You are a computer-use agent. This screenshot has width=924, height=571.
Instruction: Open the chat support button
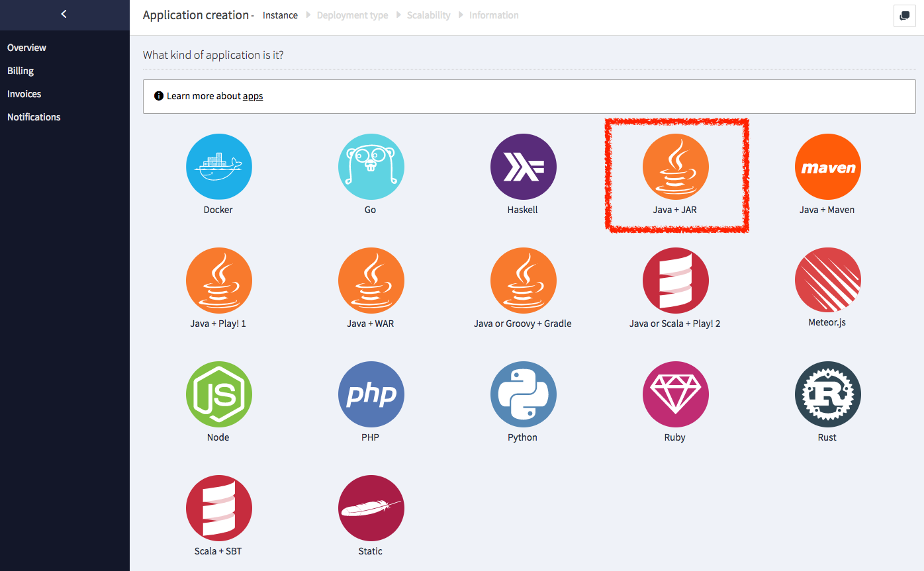click(x=904, y=16)
